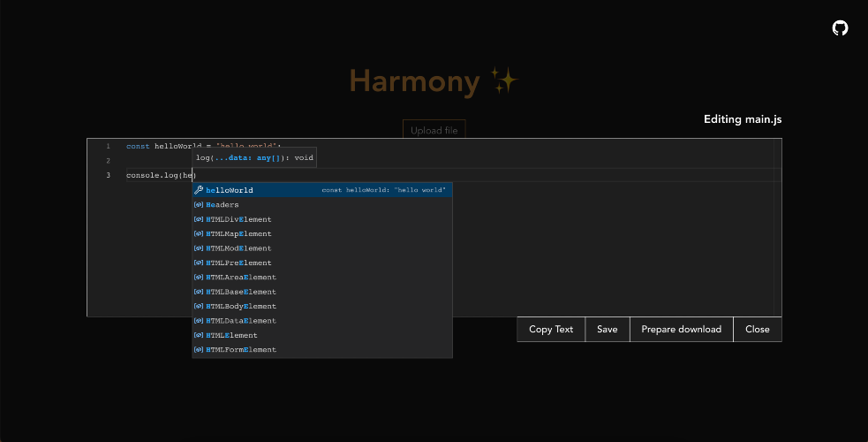868x442 pixels.
Task: Click the variable icon beside Headers suggestion
Action: point(199,205)
